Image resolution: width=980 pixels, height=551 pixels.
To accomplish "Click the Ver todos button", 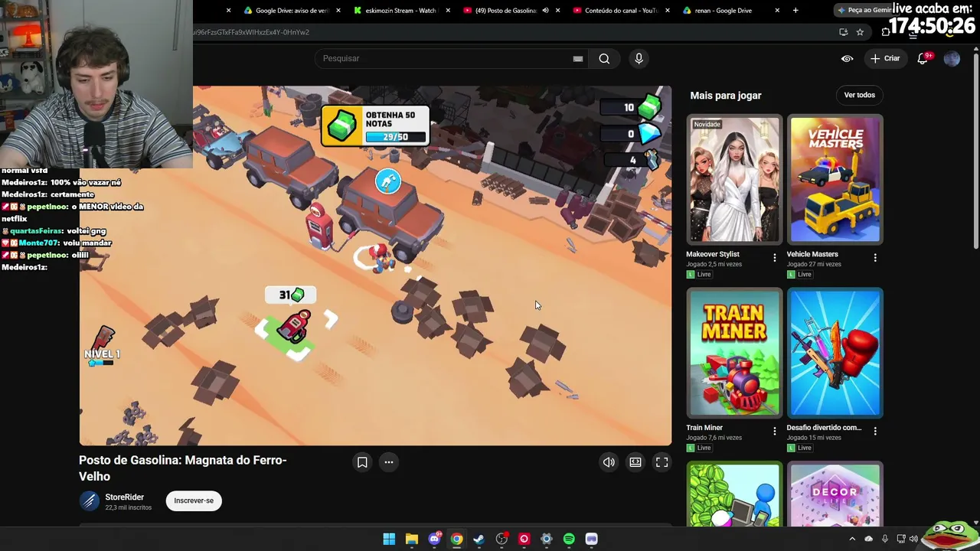I will click(x=859, y=95).
